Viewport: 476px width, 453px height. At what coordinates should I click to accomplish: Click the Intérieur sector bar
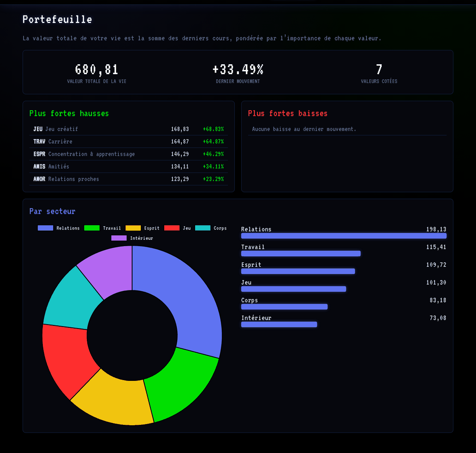pyautogui.click(x=279, y=325)
